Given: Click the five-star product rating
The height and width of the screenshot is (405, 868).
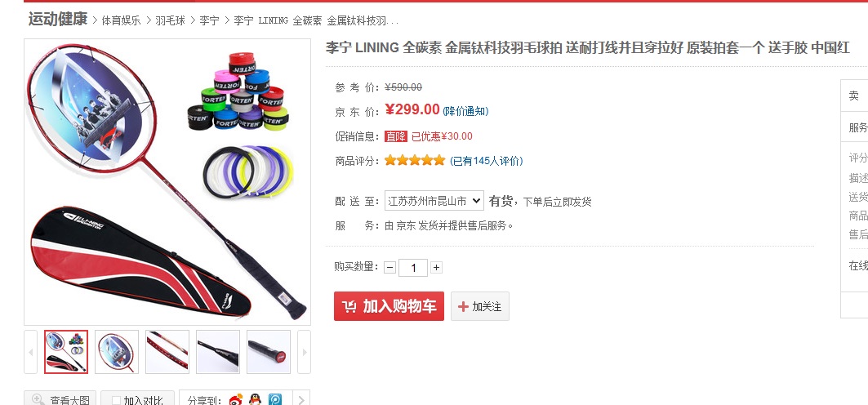Looking at the screenshot, I should click(415, 161).
